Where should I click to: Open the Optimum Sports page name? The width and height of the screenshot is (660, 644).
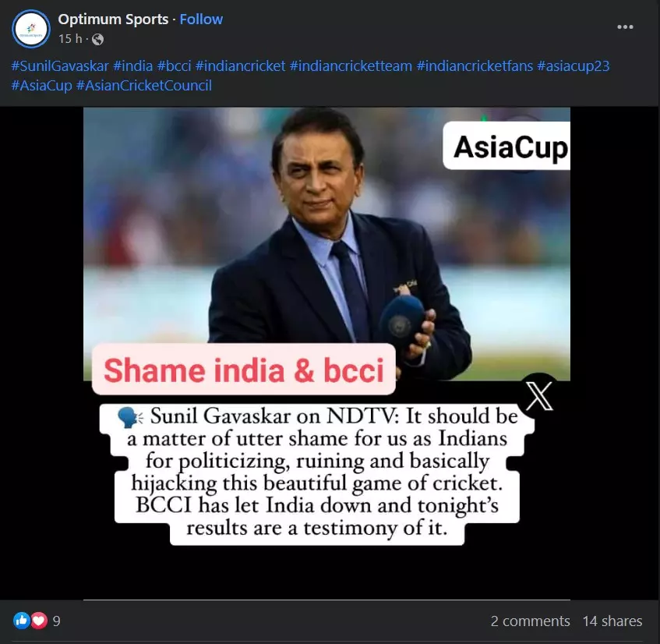click(x=113, y=19)
